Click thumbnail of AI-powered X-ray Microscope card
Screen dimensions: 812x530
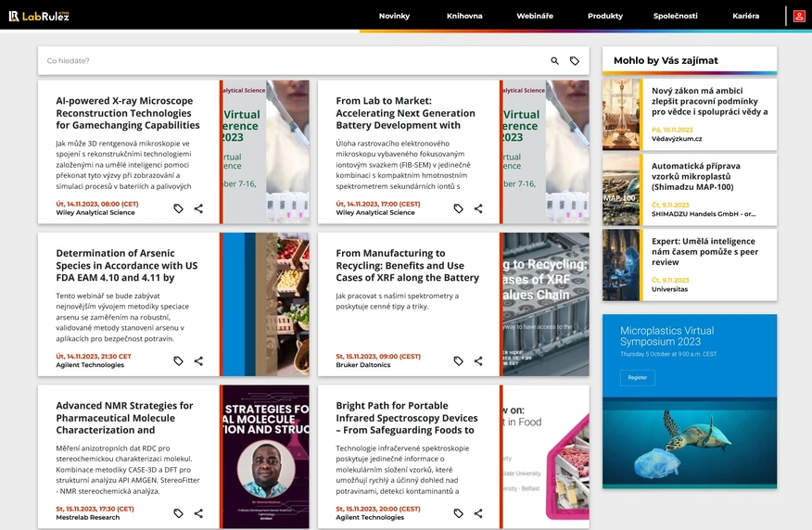click(266, 152)
